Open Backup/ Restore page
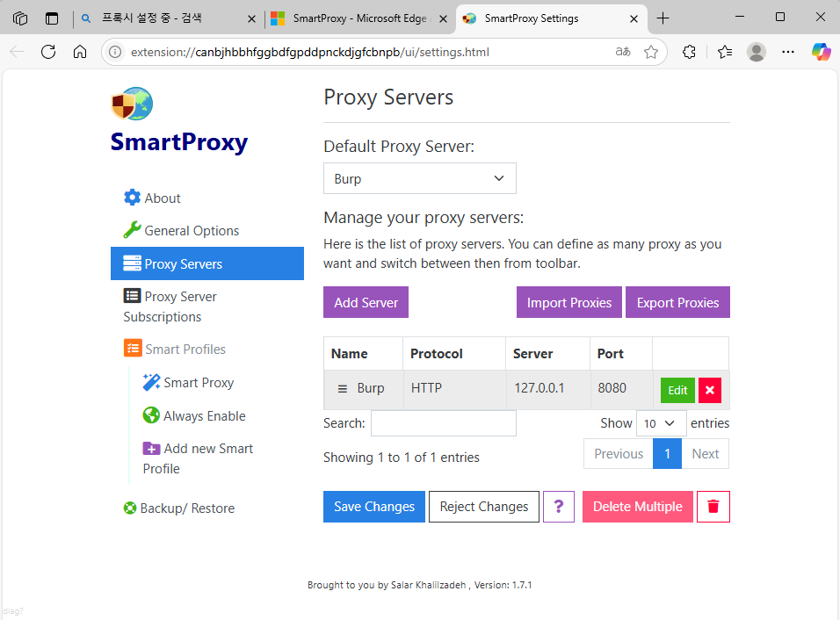The width and height of the screenshot is (840, 620). coord(179,508)
